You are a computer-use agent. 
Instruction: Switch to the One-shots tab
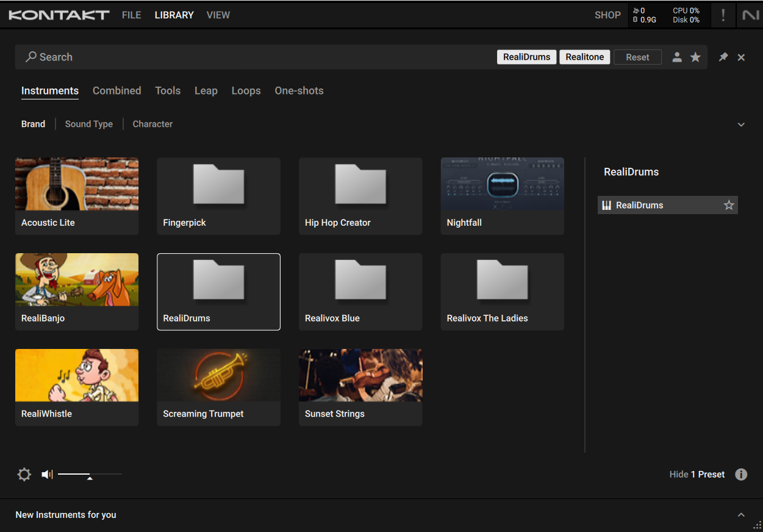coord(299,91)
